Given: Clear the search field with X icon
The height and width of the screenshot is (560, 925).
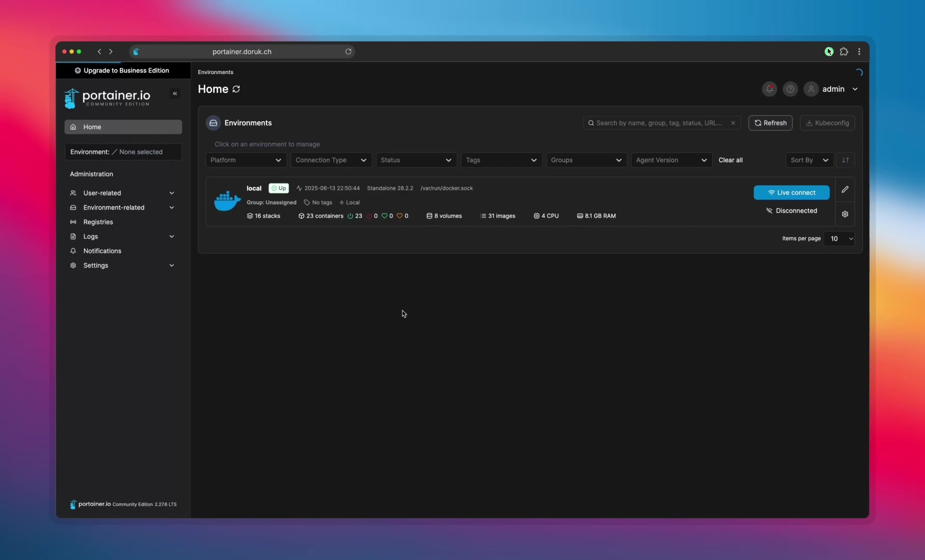Looking at the screenshot, I should coord(733,123).
